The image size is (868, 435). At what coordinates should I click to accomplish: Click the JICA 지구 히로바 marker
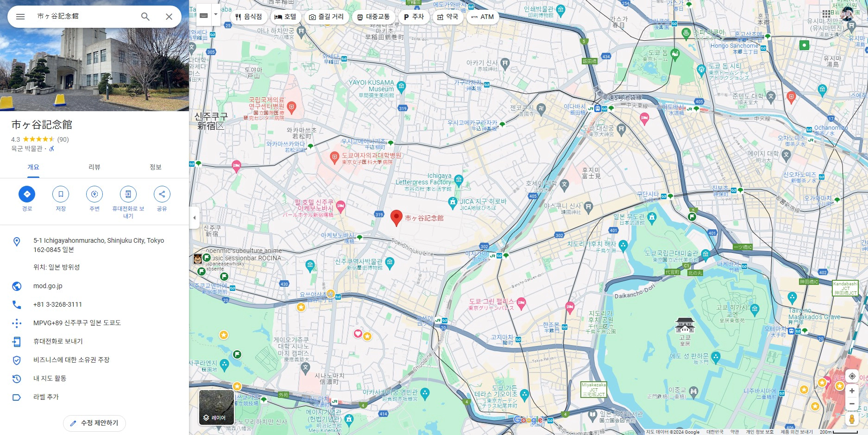(x=453, y=202)
